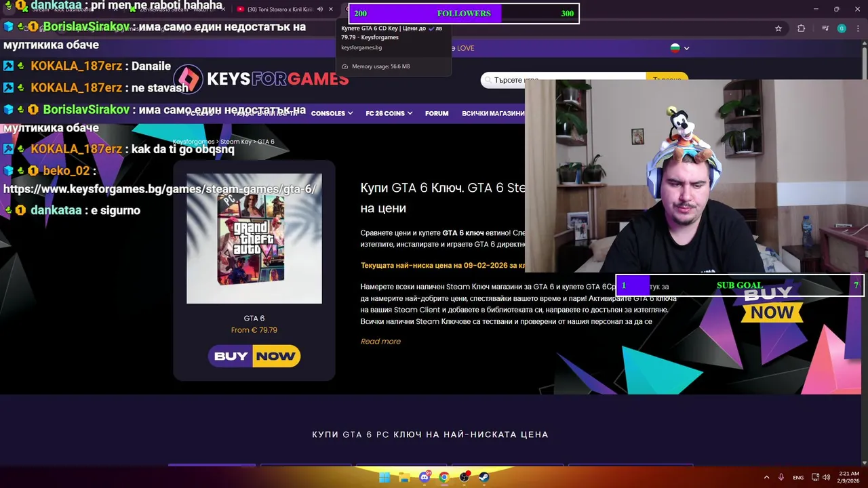868x488 pixels.
Task: Open ВСИЧКИ МАГАЗИНИ menu item
Action: pyautogui.click(x=493, y=113)
